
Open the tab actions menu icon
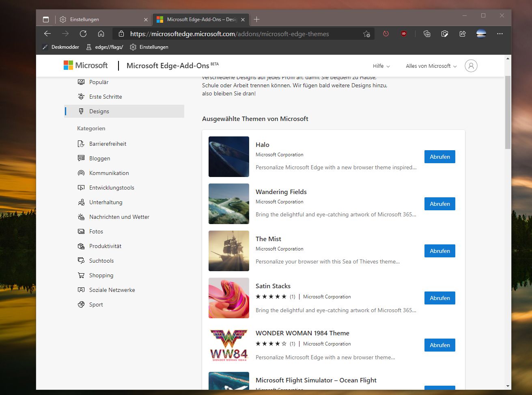[x=46, y=19]
